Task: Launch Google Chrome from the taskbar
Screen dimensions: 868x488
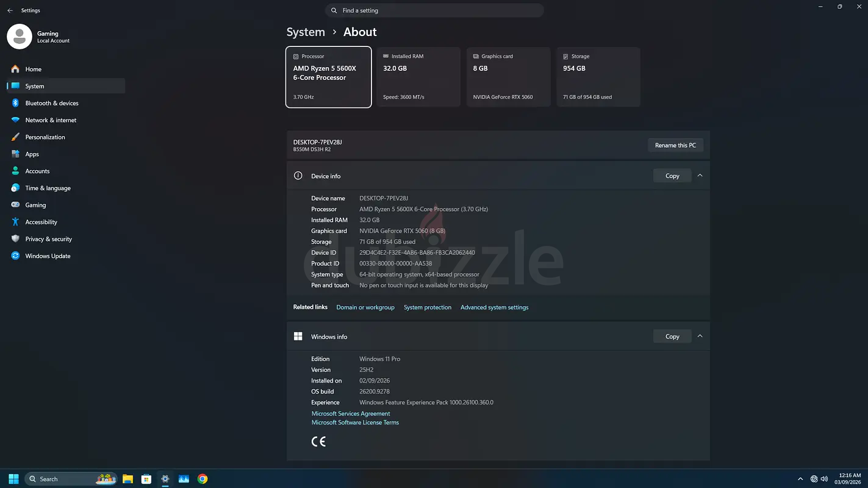Action: [x=203, y=479]
